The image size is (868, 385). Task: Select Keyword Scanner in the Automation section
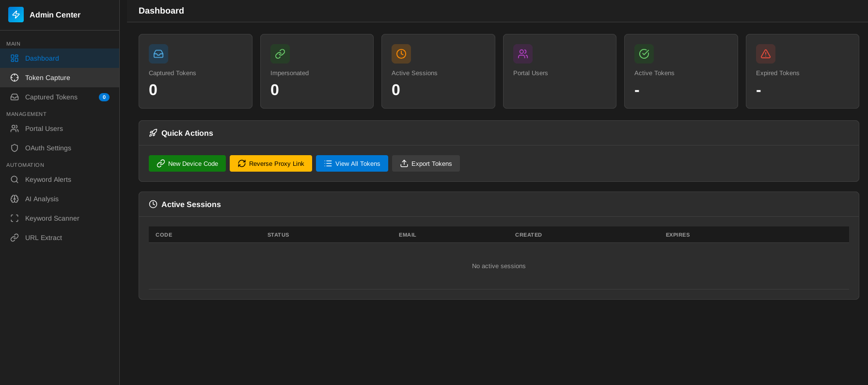tap(52, 218)
